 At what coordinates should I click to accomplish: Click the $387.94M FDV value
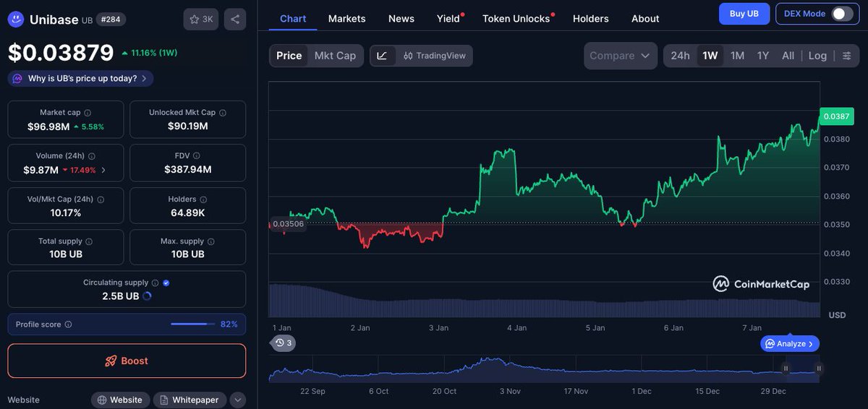pyautogui.click(x=188, y=169)
